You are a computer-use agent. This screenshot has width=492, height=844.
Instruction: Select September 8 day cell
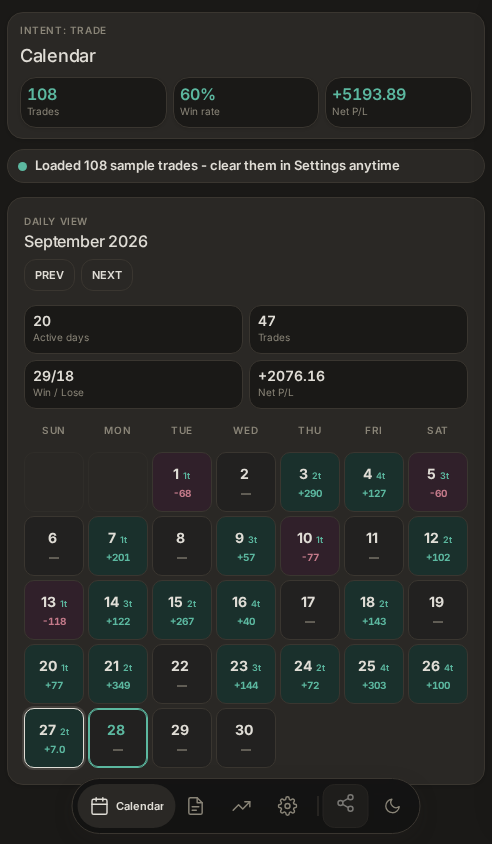pyautogui.click(x=182, y=546)
